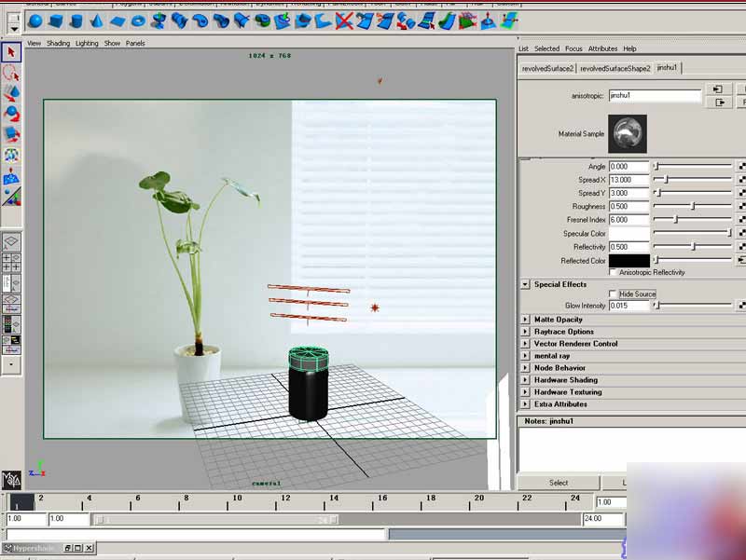Image resolution: width=746 pixels, height=560 pixels.
Task: Expand Vector Renderer Control section
Action: click(x=525, y=343)
